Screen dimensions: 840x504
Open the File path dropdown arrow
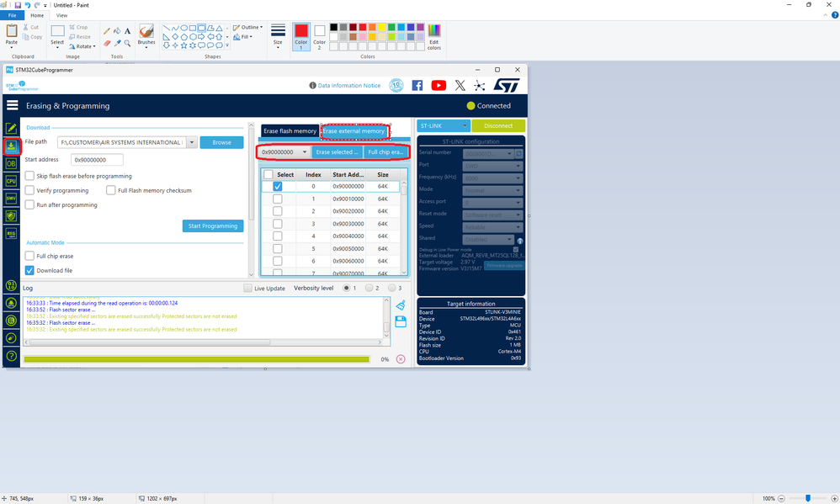(x=192, y=142)
